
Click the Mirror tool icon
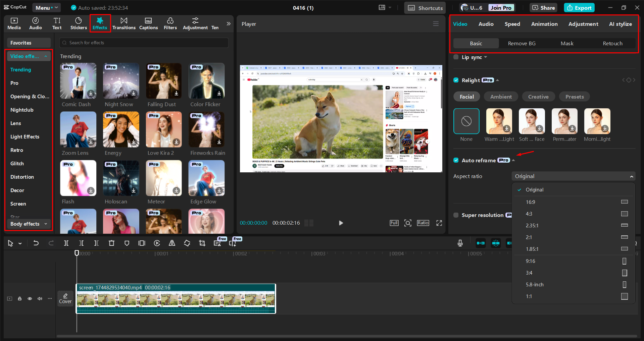point(172,243)
